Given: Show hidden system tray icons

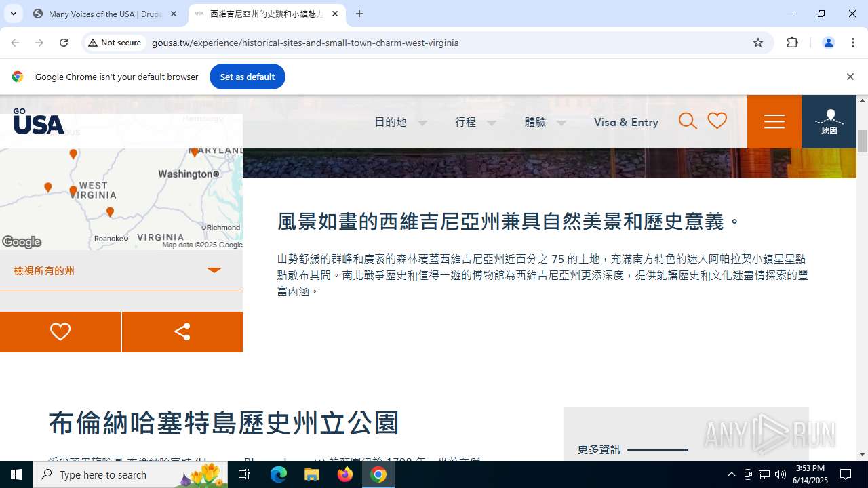Looking at the screenshot, I should click(x=732, y=474).
